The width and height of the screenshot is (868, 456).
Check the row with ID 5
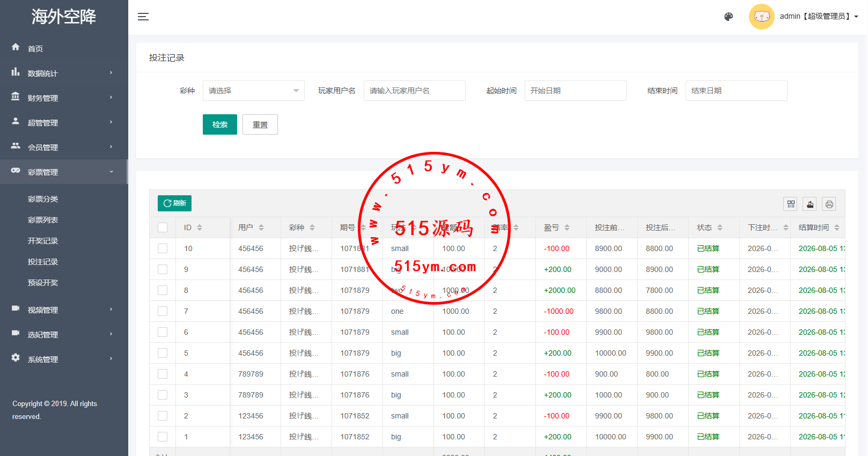163,353
